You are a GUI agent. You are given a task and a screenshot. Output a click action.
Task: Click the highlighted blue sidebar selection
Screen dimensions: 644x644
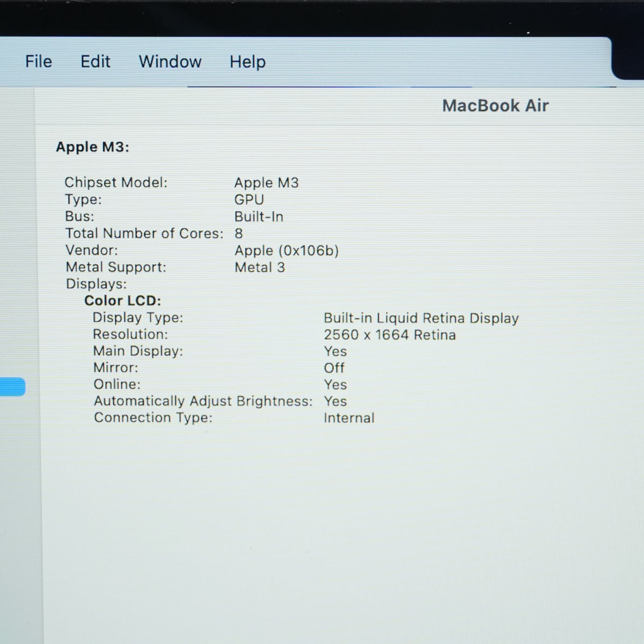coord(12,387)
